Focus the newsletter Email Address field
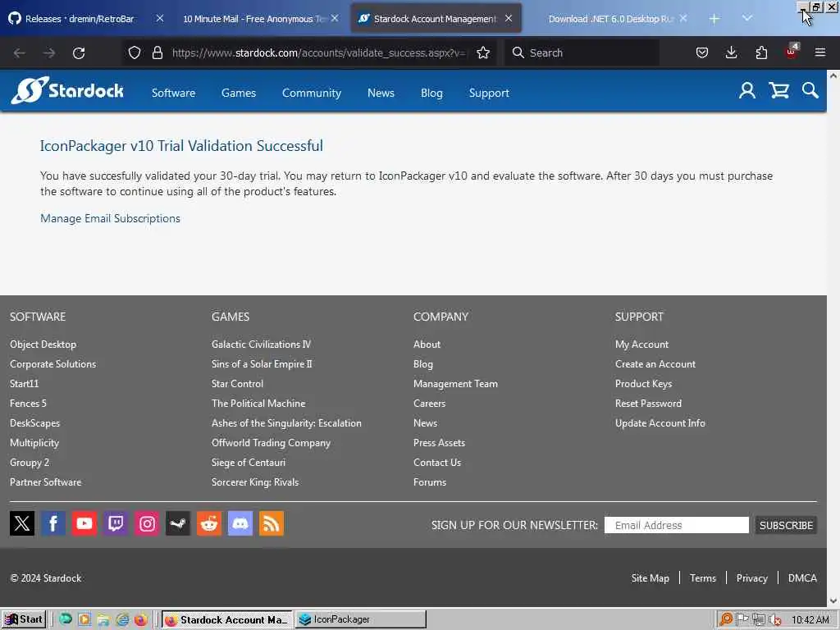The image size is (840, 630). coord(676,525)
